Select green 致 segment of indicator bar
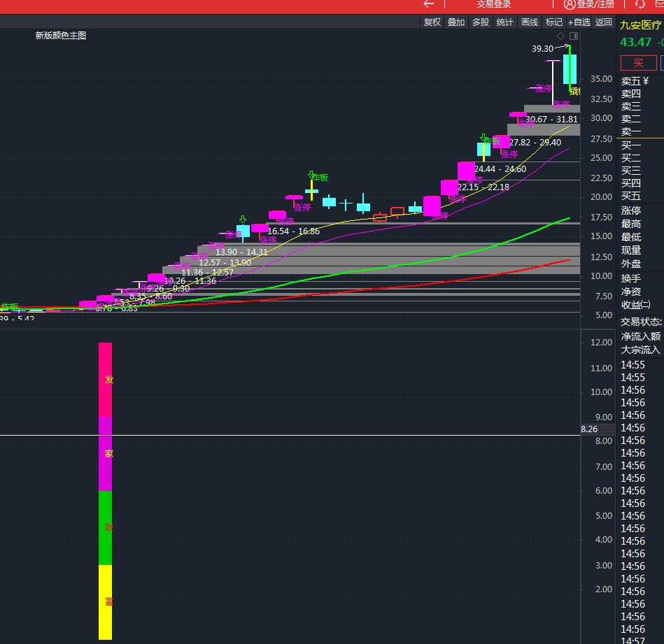 tap(106, 528)
